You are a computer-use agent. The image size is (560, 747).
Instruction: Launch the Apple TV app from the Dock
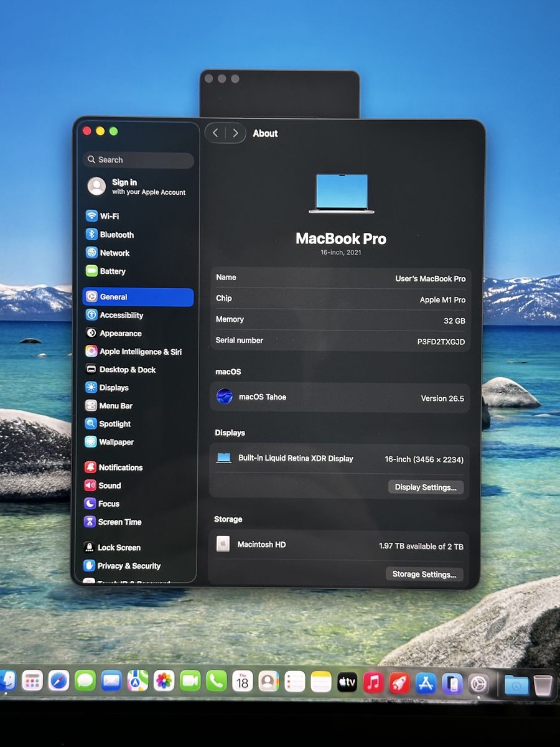tap(347, 682)
